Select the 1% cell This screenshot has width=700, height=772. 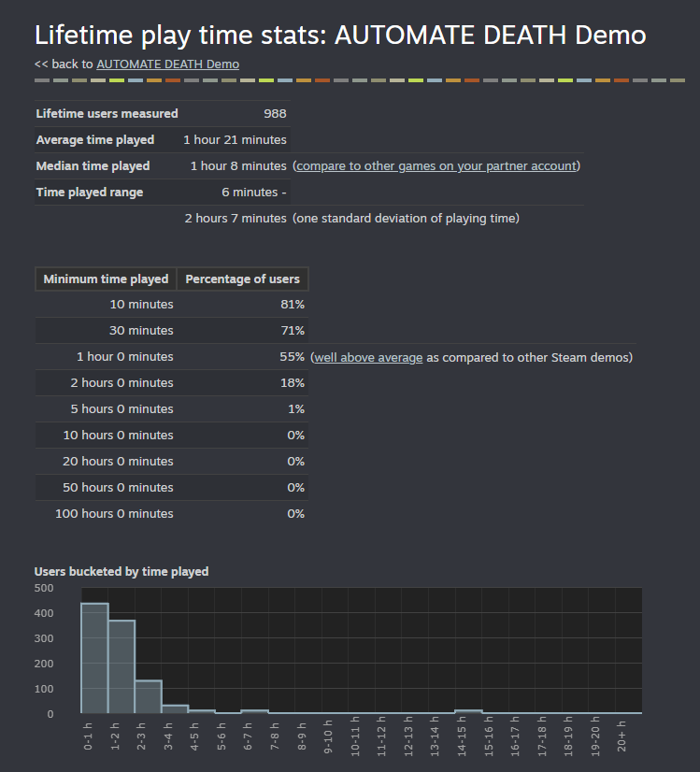pos(296,408)
